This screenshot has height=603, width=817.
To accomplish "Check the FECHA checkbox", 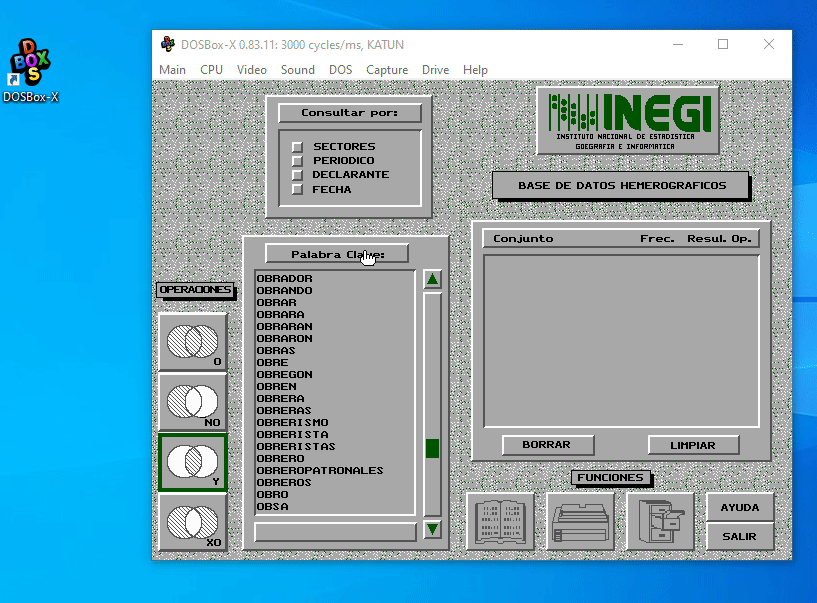I will tap(297, 189).
